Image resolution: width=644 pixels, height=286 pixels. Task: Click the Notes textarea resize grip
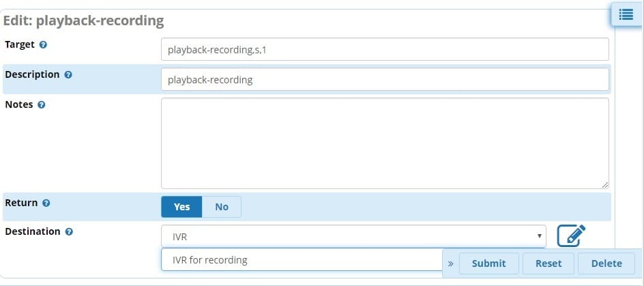(x=605, y=186)
